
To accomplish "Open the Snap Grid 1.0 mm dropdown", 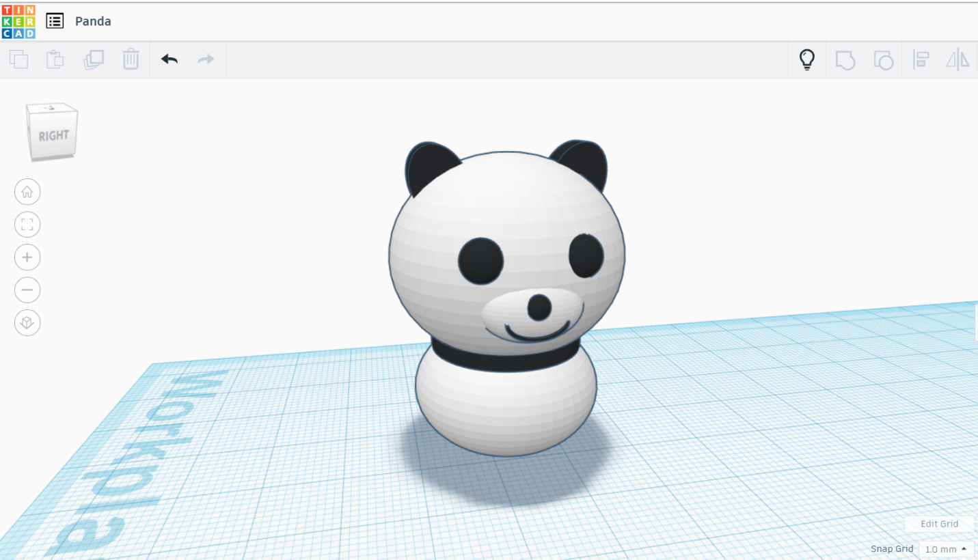I will point(947,549).
